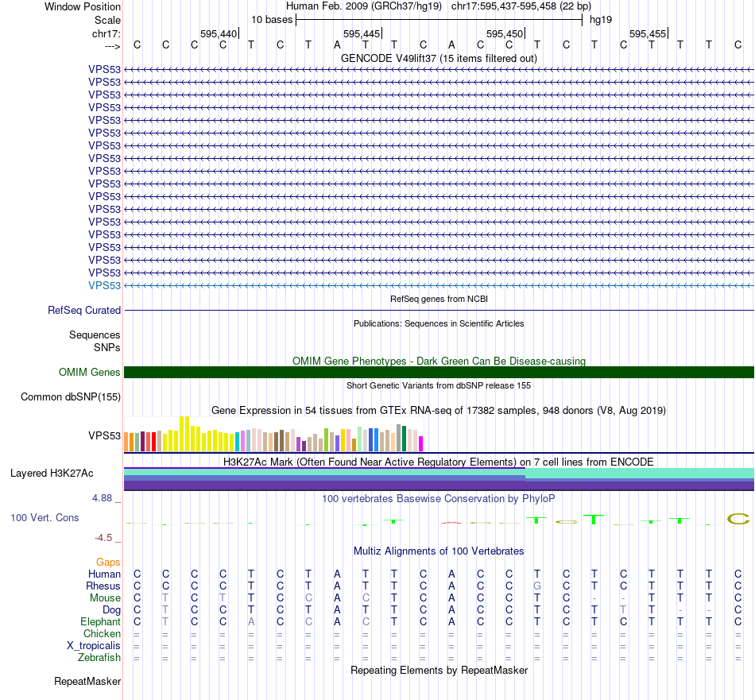Click the OMIM Genes side label
Viewport: 755px width, 700px height.
point(90,372)
